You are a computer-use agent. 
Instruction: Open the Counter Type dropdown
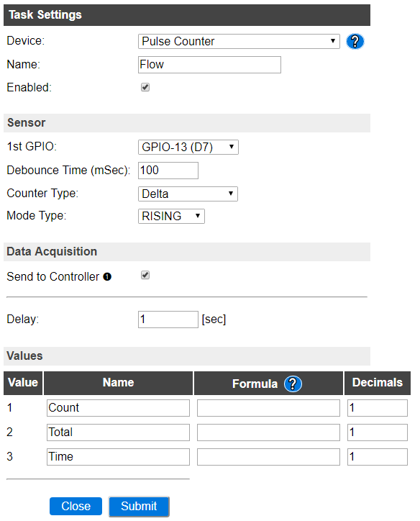188,194
